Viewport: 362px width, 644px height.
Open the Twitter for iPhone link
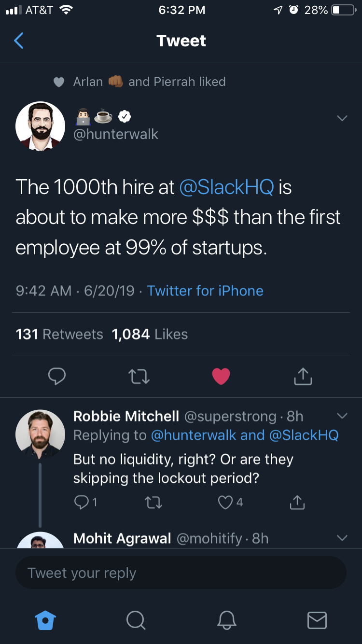coord(205,291)
